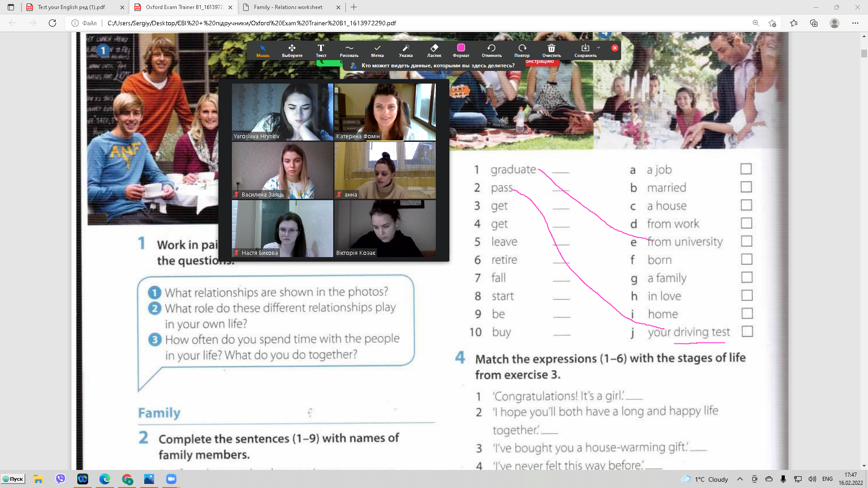Clear annotations with the Очистить trash icon
The height and width of the screenshot is (488, 868).
[551, 50]
